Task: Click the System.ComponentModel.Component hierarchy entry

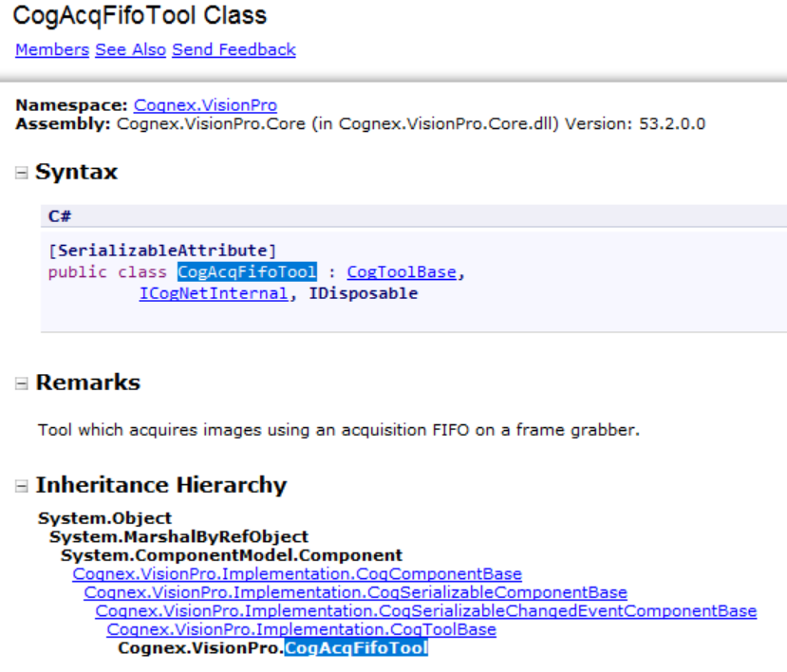Action: tap(232, 555)
